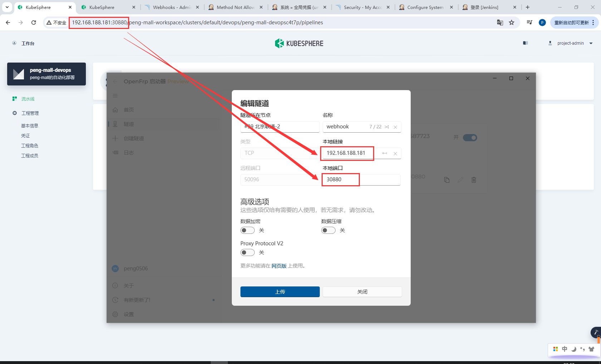Open the 网页版 web version link
601x364 pixels.
[279, 266]
